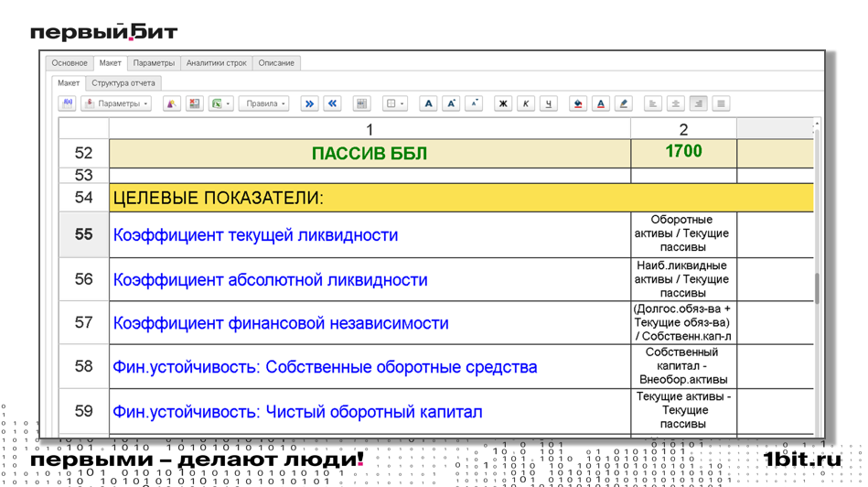
Task: Click the ПАССИВ ББЛ cell
Action: pyautogui.click(x=370, y=154)
